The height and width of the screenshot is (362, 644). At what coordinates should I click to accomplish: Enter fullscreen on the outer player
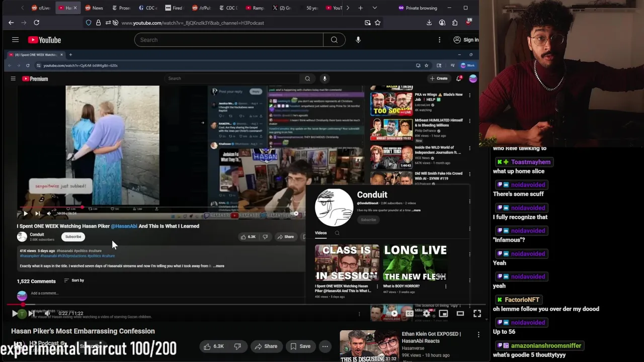[477, 313]
